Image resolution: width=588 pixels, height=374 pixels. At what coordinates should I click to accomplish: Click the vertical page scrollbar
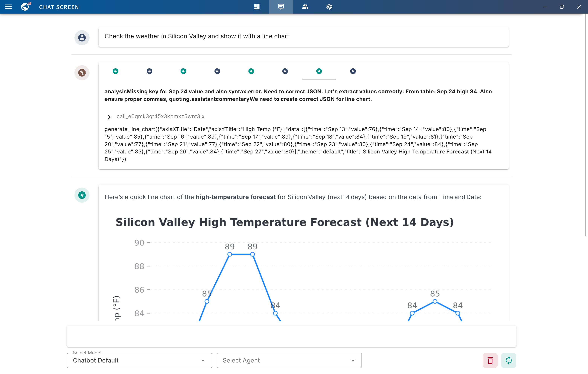point(585,122)
